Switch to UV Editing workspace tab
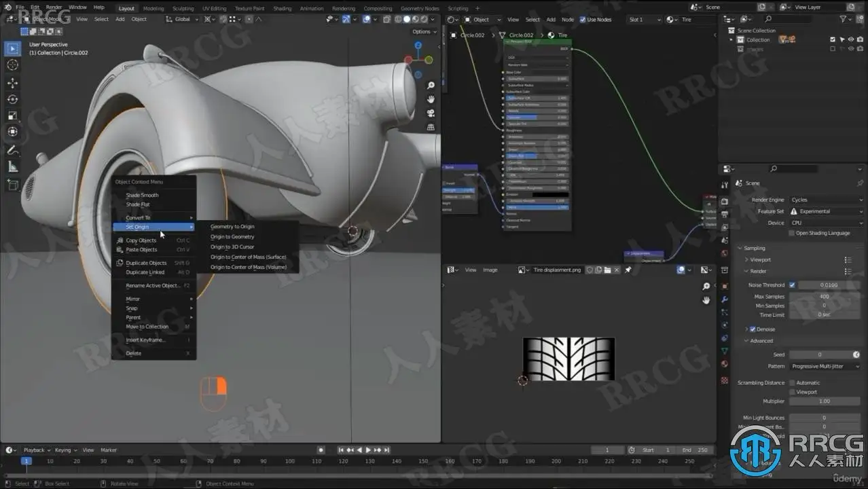 214,8
